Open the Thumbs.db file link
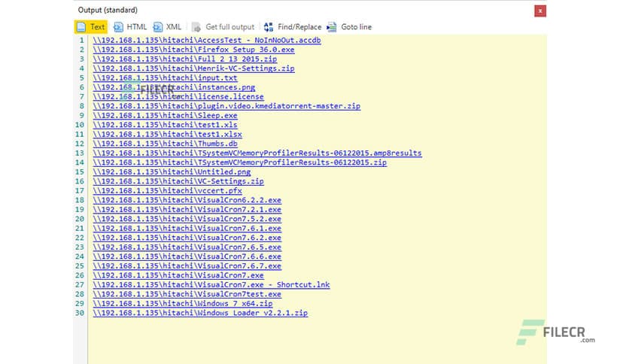629x364 pixels. 166,144
